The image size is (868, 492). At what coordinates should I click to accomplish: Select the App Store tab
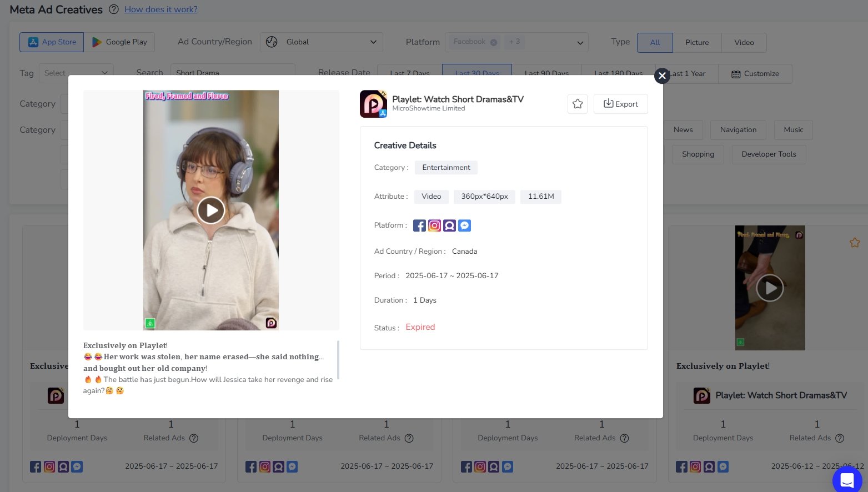52,42
